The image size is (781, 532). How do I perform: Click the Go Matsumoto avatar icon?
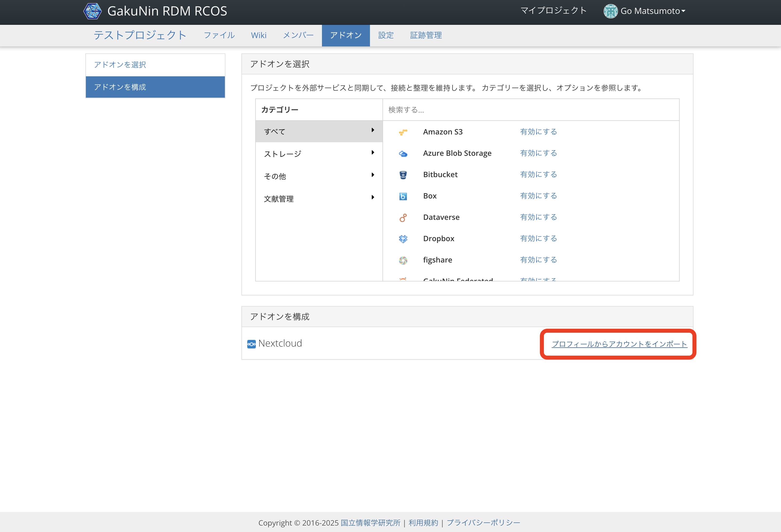[x=610, y=11]
